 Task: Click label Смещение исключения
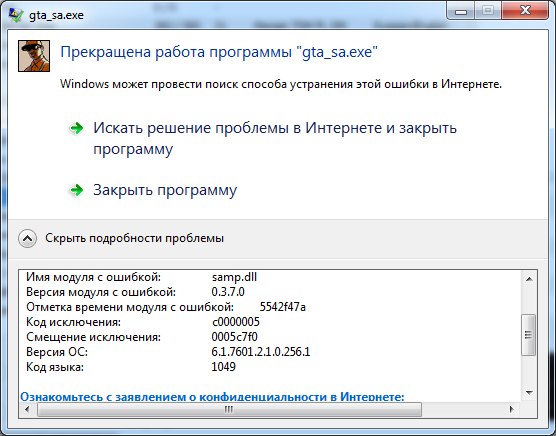pyautogui.click(x=94, y=337)
